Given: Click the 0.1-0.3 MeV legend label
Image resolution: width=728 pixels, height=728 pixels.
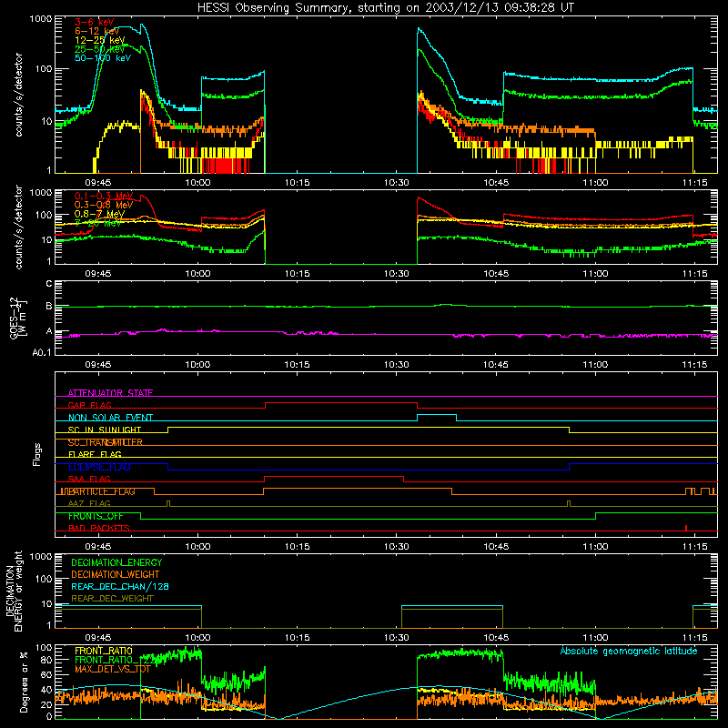Looking at the screenshot, I should click(104, 196).
